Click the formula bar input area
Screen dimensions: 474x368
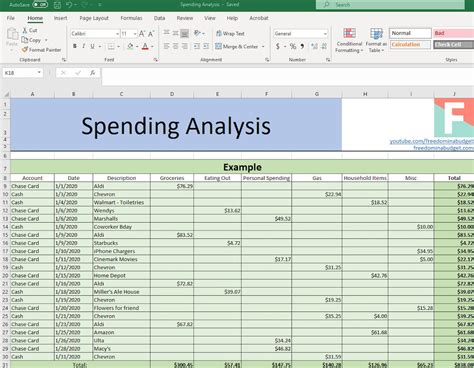tap(287, 77)
